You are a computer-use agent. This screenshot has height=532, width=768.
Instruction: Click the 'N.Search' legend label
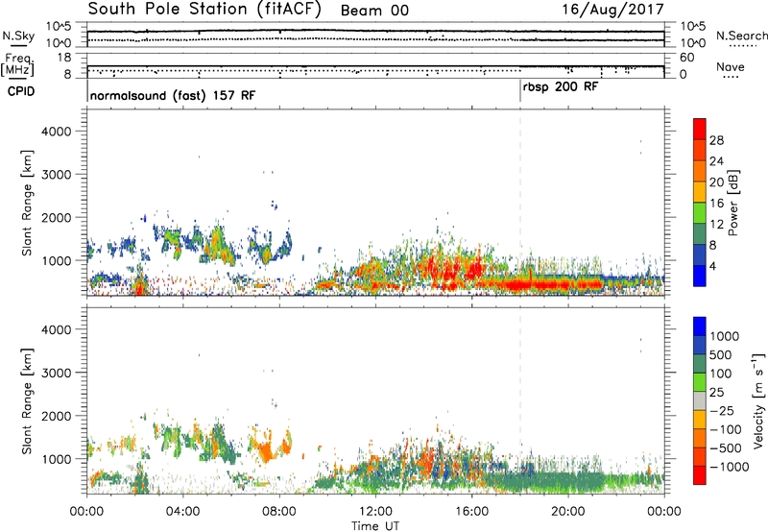coord(741,36)
